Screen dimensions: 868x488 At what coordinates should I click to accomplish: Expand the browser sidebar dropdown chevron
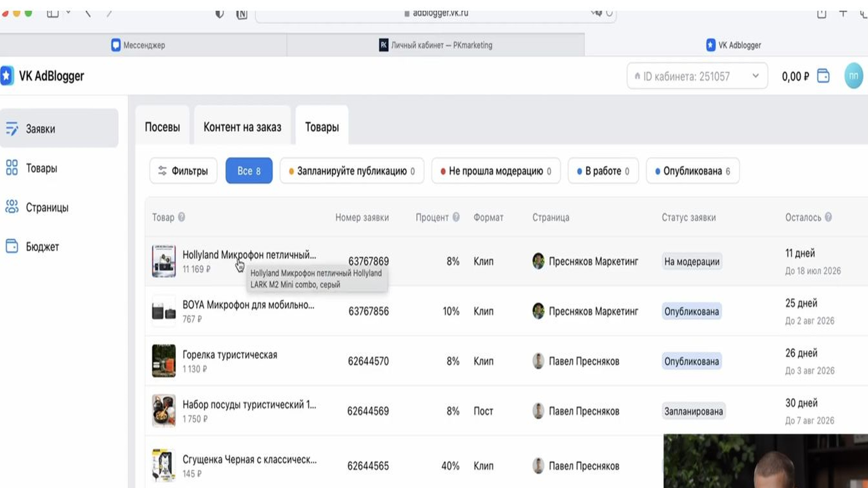point(68,13)
